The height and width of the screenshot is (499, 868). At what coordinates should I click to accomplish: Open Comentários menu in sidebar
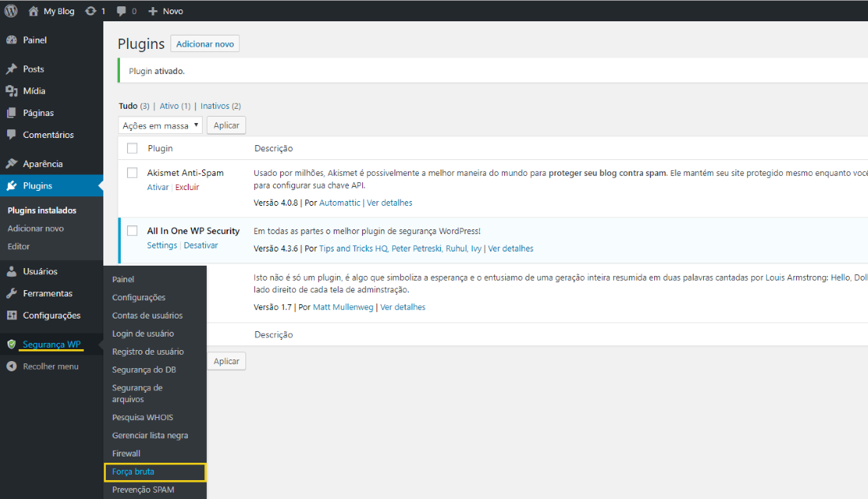coord(48,135)
